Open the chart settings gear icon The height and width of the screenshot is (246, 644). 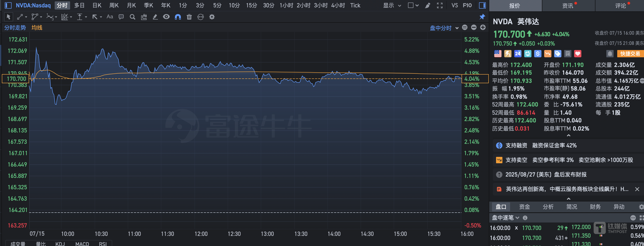pos(212,17)
